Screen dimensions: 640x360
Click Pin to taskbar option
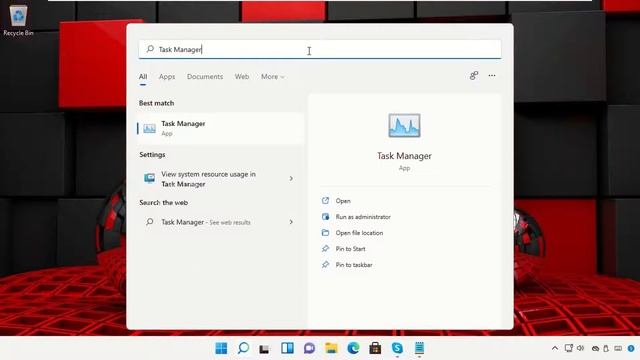tap(354, 265)
